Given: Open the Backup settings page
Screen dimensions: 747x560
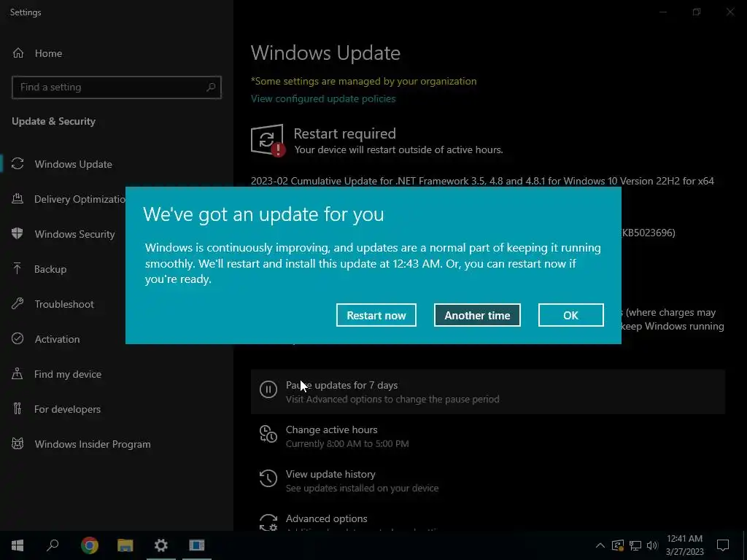Looking at the screenshot, I should tap(50, 269).
